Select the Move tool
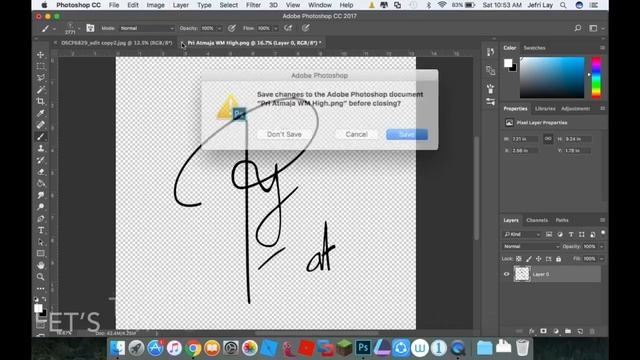Image resolution: width=640 pixels, height=360 pixels. 40,55
